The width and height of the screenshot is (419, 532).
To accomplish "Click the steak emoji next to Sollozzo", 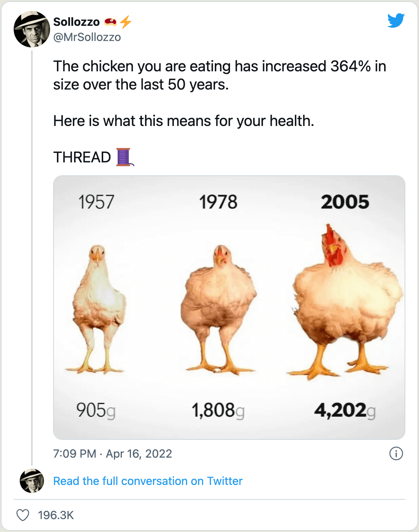I will tap(110, 22).
